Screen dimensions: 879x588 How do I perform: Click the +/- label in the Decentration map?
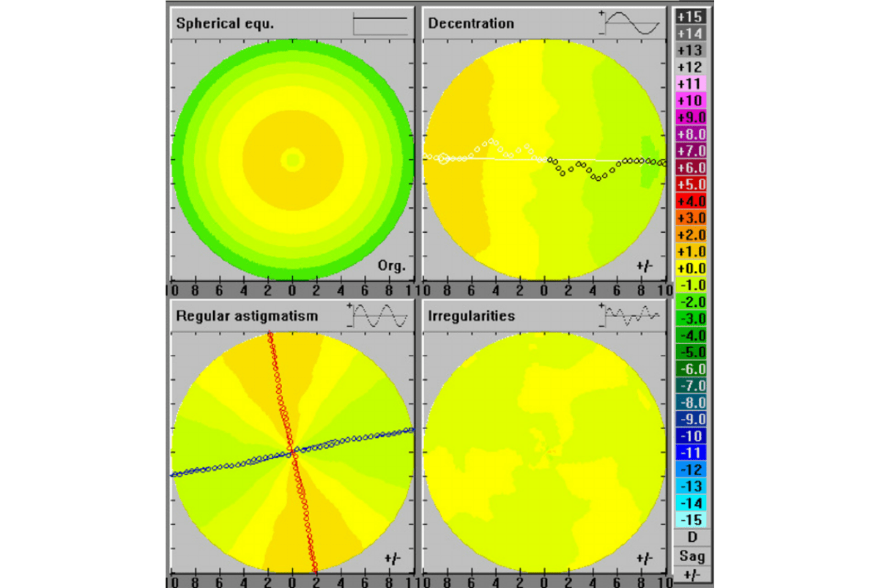coord(645,267)
